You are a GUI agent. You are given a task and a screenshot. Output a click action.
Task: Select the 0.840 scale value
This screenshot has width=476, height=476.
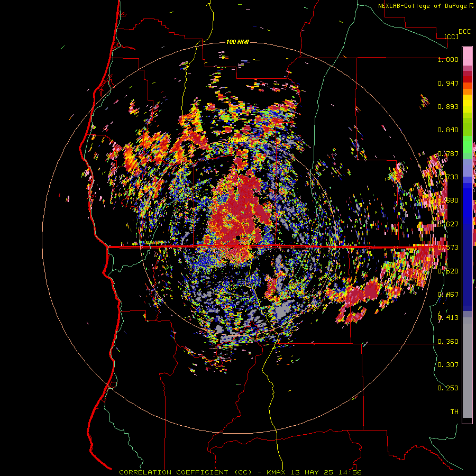(448, 130)
